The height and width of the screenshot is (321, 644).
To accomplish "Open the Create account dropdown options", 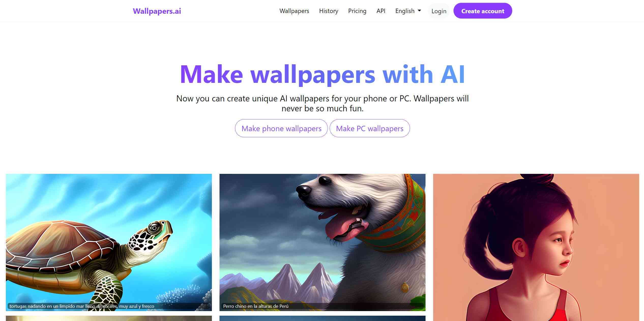I will pyautogui.click(x=483, y=11).
